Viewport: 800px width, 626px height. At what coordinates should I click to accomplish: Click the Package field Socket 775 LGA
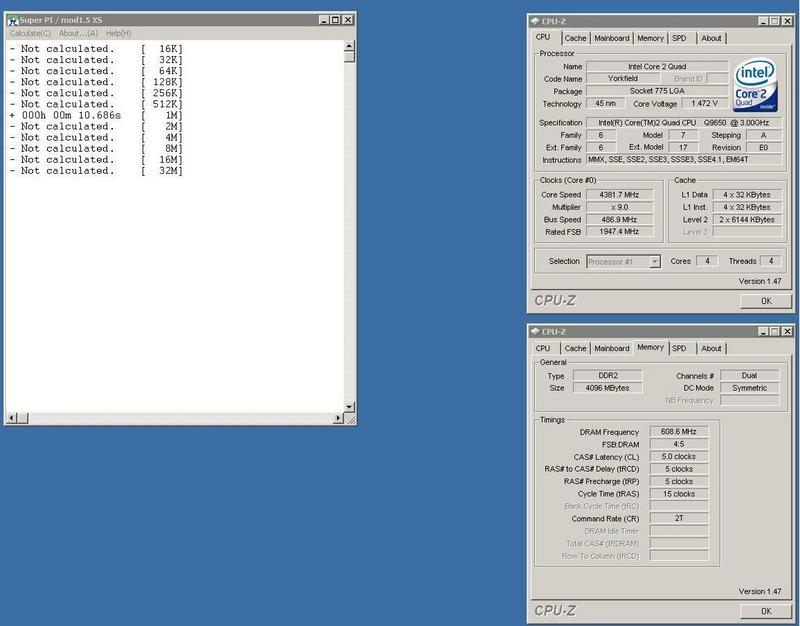[x=657, y=91]
